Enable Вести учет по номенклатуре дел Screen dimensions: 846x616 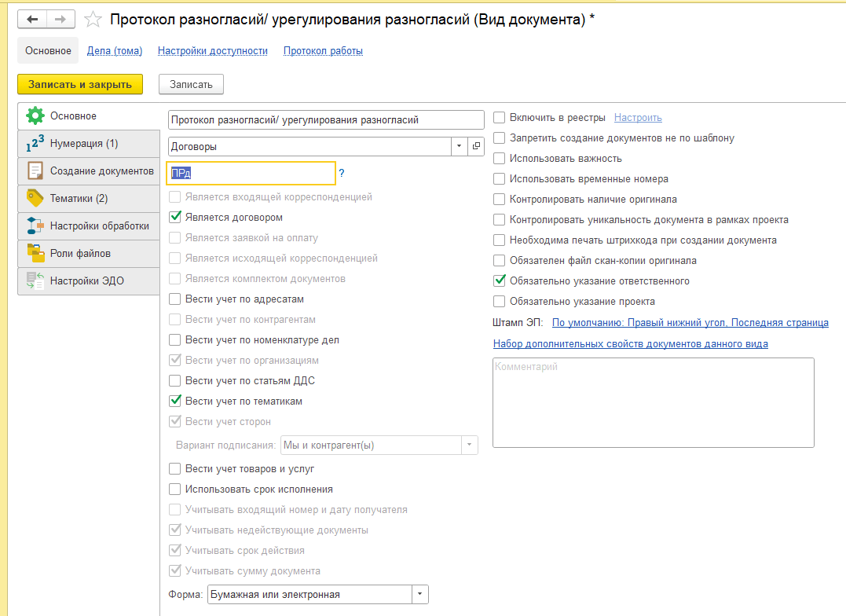tap(175, 339)
